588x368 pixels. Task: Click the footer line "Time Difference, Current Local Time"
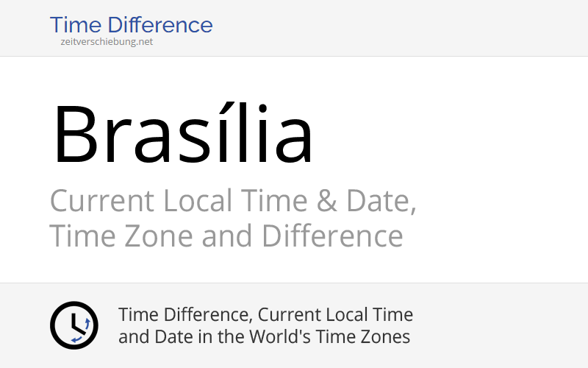pos(265,315)
